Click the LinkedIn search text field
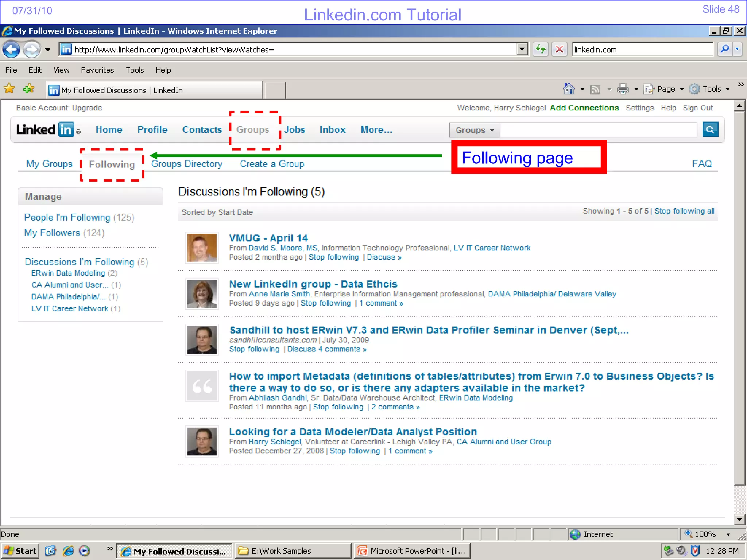The image size is (747, 560). point(598,130)
